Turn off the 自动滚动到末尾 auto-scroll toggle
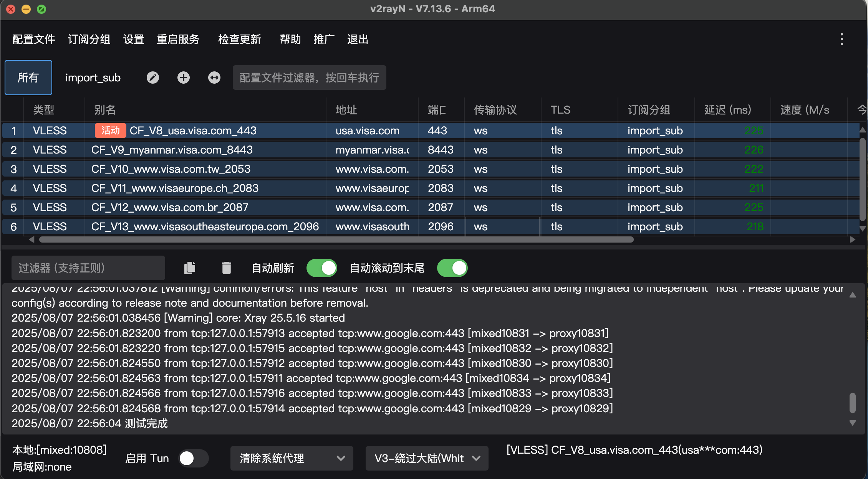This screenshot has height=479, width=868. [452, 268]
